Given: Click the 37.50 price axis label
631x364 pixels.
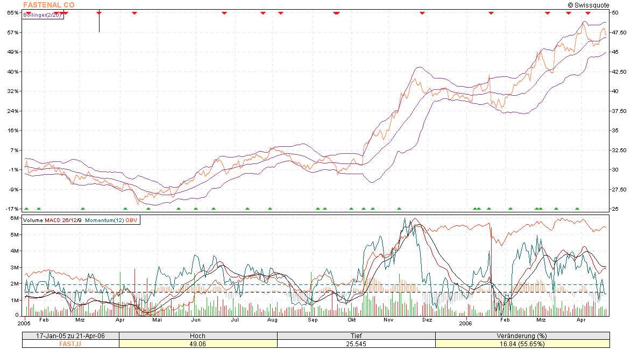Looking at the screenshot, I should coord(619,111).
